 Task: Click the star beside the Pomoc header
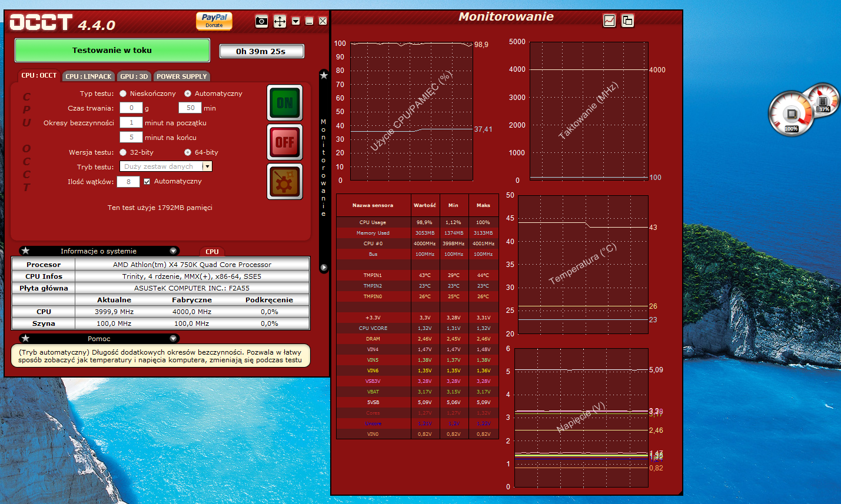25,338
